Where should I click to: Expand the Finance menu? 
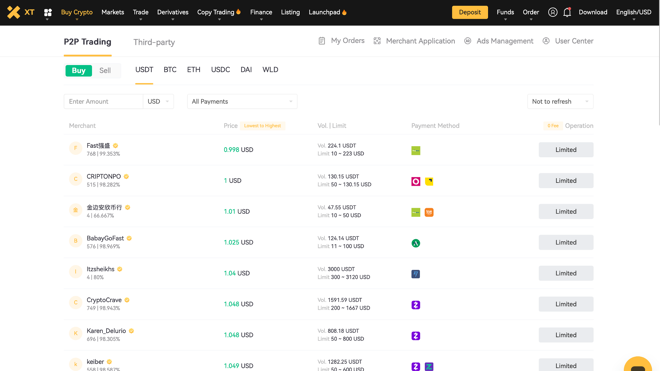point(261,12)
